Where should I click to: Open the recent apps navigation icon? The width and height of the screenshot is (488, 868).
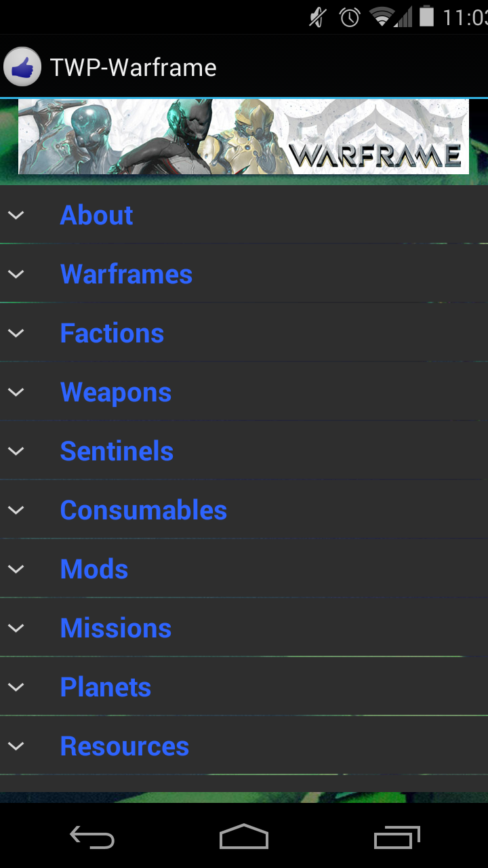[397, 839]
